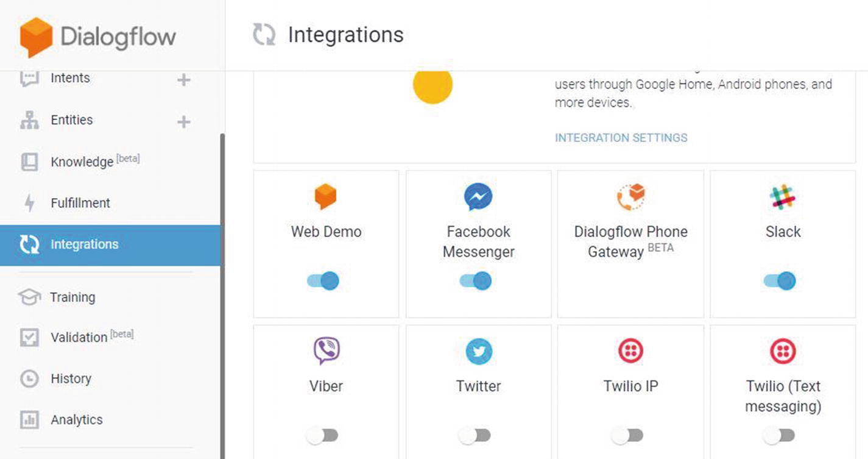Open INTEGRATION SETTINGS link
868x459 pixels.
[621, 138]
